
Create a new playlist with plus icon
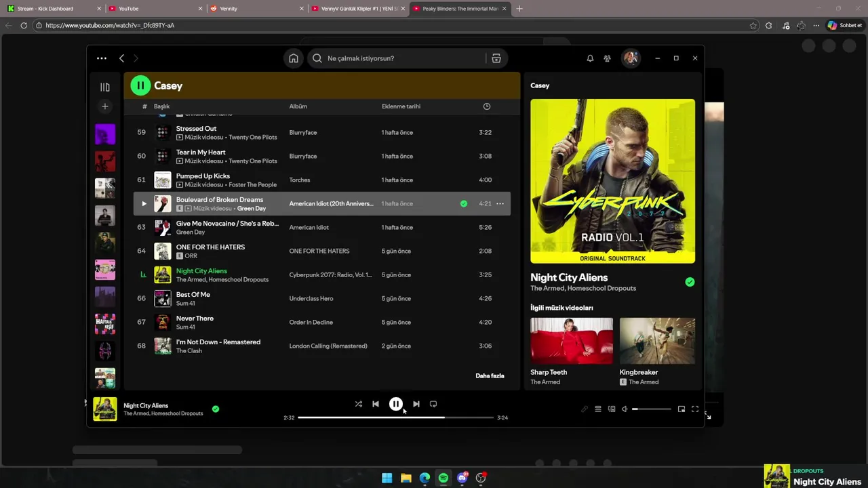click(105, 106)
